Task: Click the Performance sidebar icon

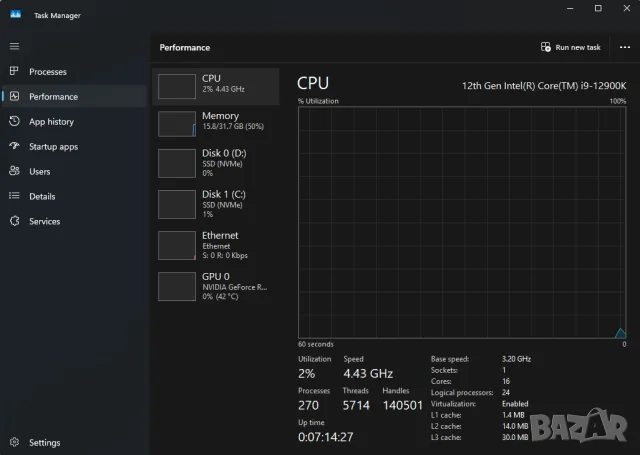Action: pos(14,96)
